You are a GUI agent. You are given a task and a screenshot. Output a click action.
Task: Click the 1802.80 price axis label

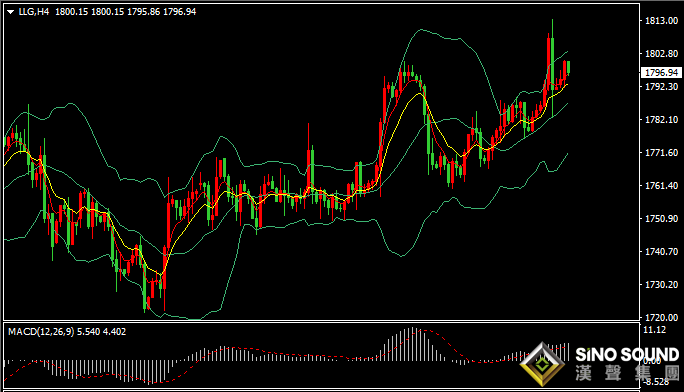(661, 54)
